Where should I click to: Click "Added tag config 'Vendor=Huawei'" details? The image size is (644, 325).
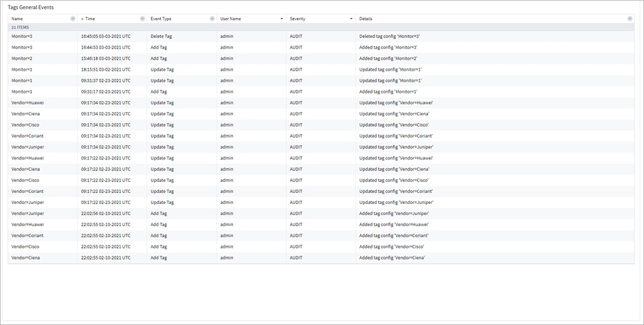click(394, 225)
